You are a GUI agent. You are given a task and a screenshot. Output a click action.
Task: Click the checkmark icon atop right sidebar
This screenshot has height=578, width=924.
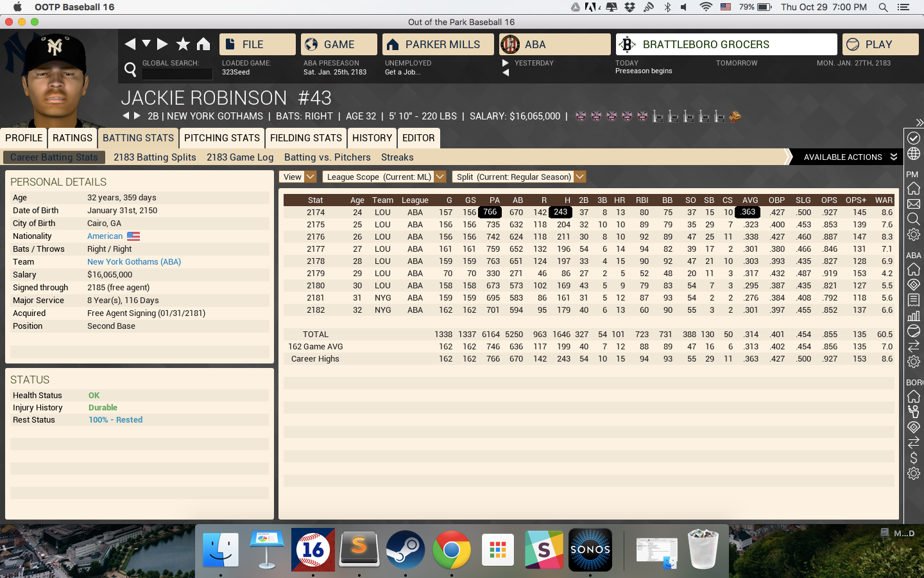(914, 138)
